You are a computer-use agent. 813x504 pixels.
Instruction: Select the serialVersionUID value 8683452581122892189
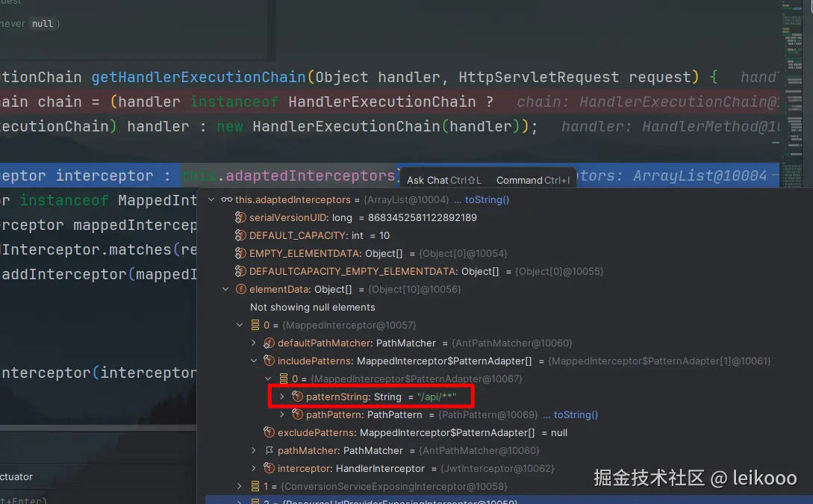pos(422,217)
